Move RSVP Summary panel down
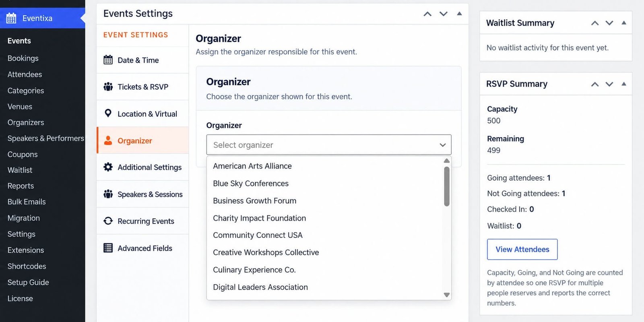The image size is (644, 322). tap(609, 84)
